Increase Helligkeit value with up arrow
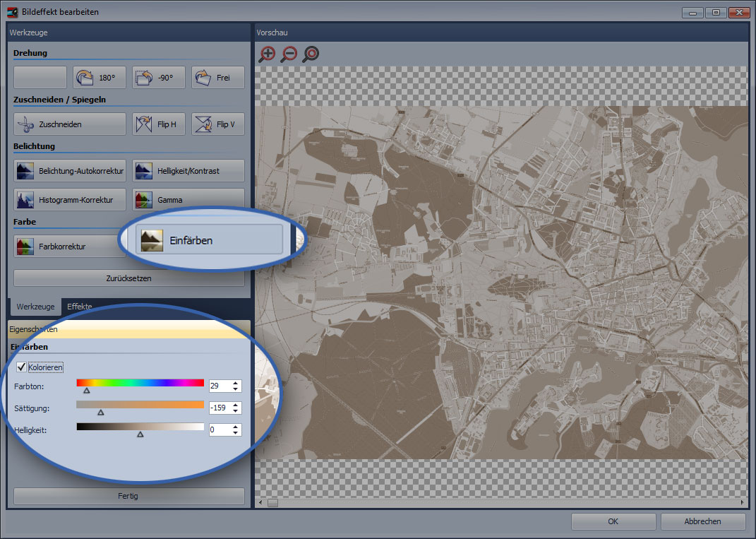This screenshot has width=756, height=539. tap(236, 427)
